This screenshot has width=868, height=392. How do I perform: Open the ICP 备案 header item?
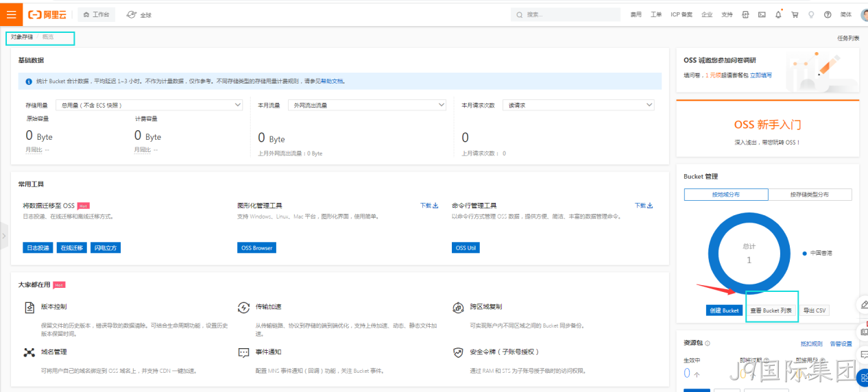point(682,14)
